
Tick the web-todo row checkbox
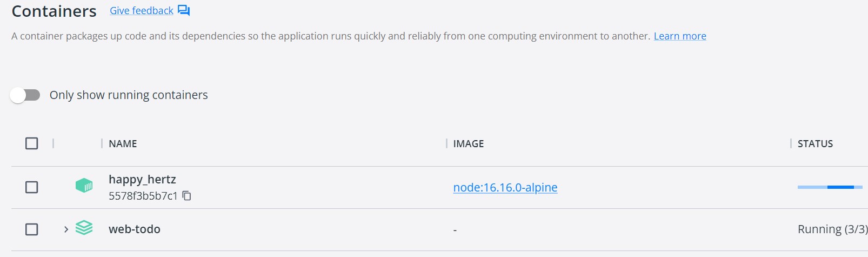click(32, 229)
